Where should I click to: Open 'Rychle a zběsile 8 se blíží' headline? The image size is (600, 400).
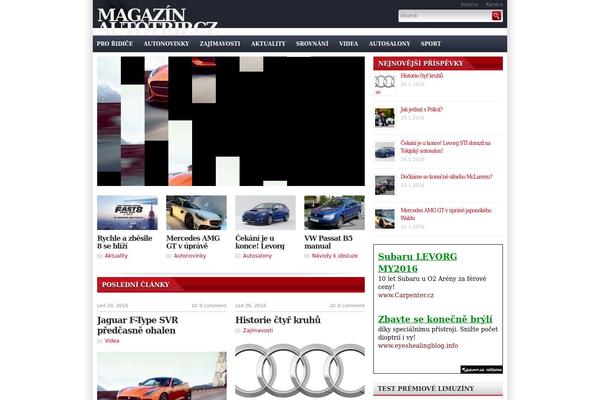coord(125,242)
